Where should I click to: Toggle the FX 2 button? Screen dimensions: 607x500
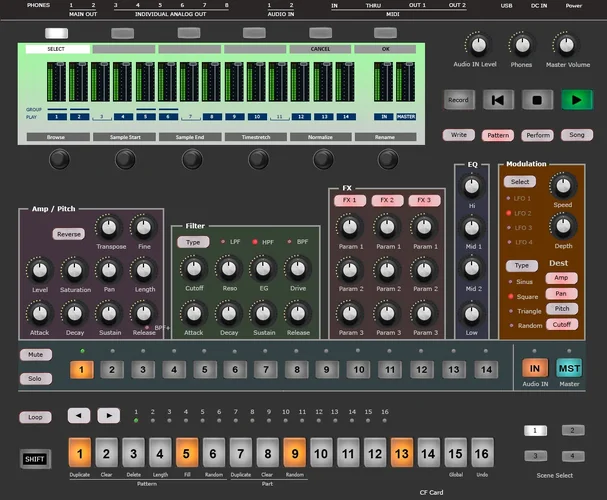(x=387, y=200)
